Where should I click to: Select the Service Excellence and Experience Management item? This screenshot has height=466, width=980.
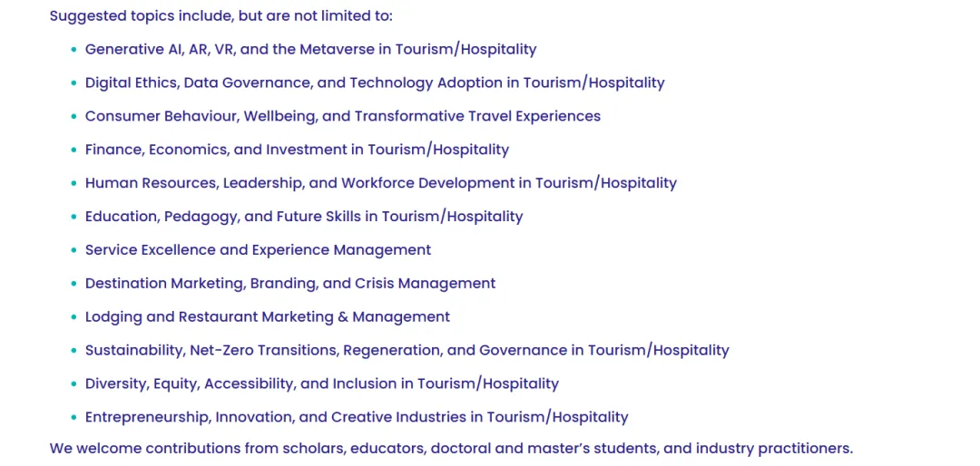258,250
